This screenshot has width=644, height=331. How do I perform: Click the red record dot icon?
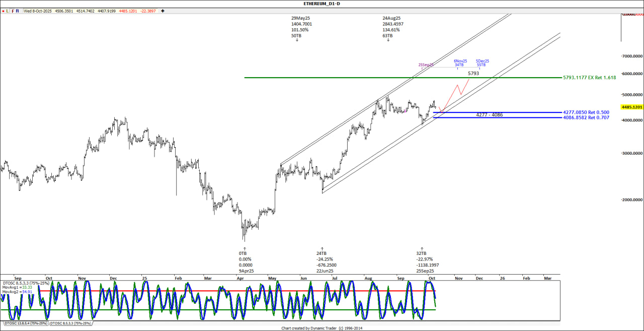[x=3, y=10]
